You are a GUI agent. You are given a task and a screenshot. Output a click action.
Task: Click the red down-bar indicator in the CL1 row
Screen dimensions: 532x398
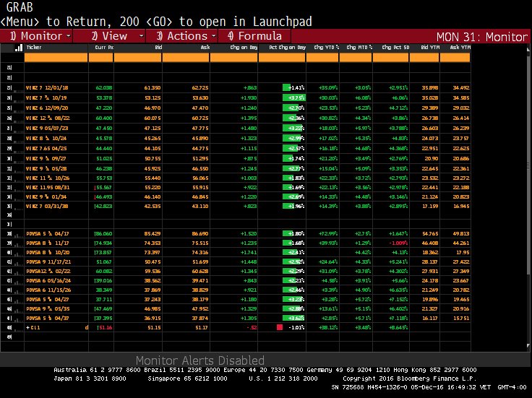280,327
